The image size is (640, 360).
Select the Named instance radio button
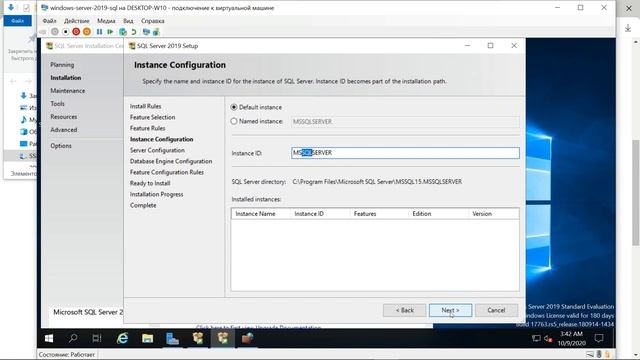point(234,121)
